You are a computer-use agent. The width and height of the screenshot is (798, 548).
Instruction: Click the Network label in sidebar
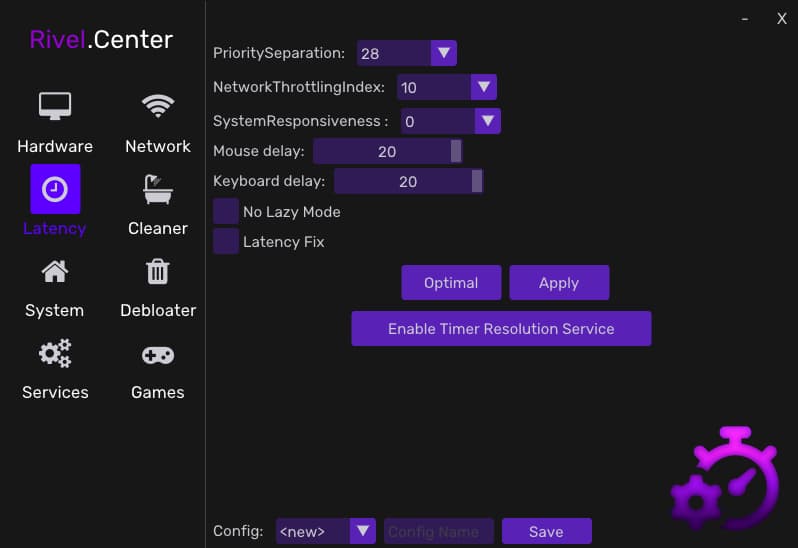point(158,147)
